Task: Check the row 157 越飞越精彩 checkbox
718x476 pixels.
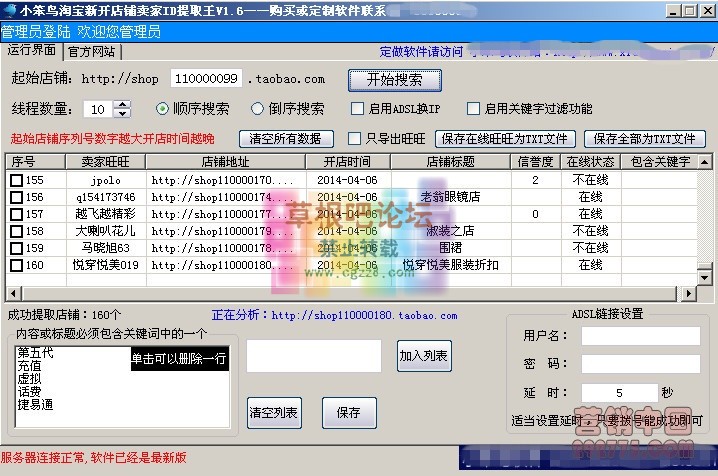Action: 16,214
